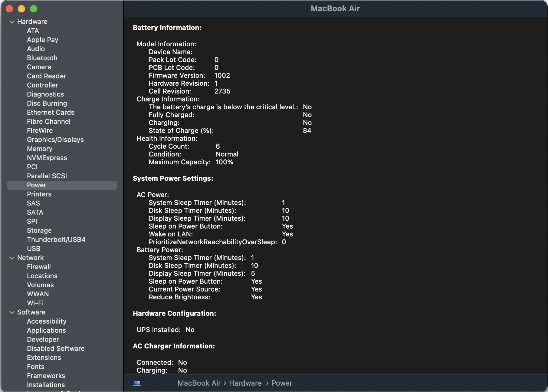Select Bluetooth in the Hardware list

(x=42, y=58)
